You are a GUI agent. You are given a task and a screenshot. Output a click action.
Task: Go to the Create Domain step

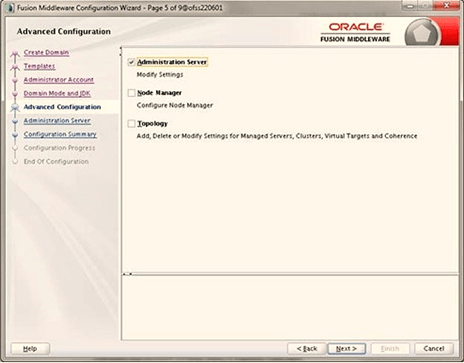(x=46, y=52)
